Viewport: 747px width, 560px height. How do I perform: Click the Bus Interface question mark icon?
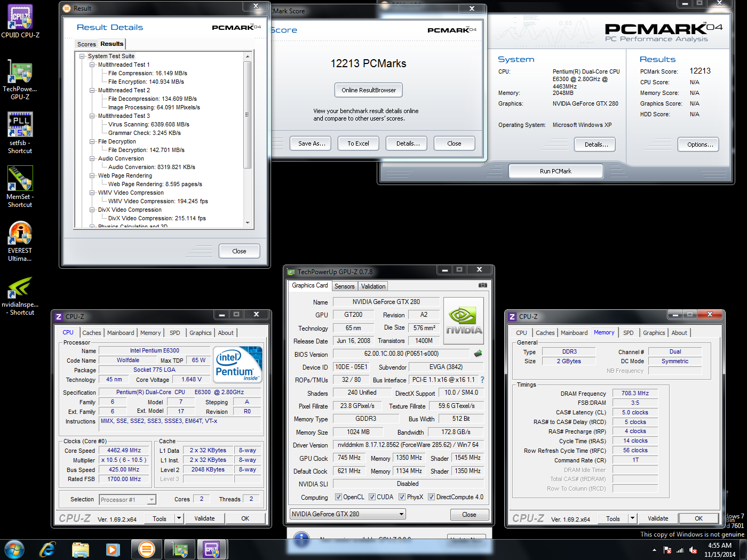click(482, 380)
